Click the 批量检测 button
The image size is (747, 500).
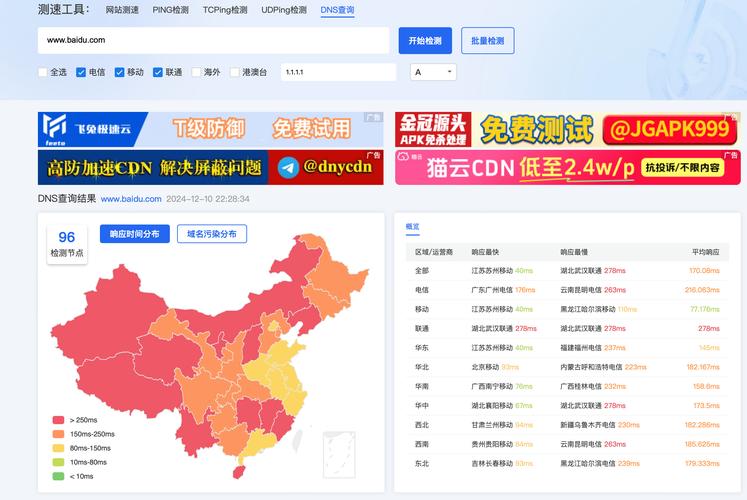tap(487, 41)
